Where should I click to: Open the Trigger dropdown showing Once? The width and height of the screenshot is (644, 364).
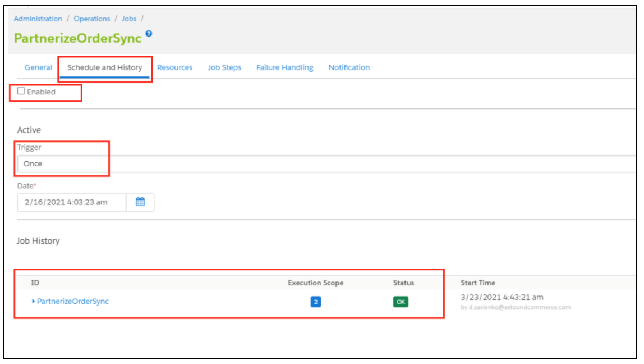[x=326, y=163]
